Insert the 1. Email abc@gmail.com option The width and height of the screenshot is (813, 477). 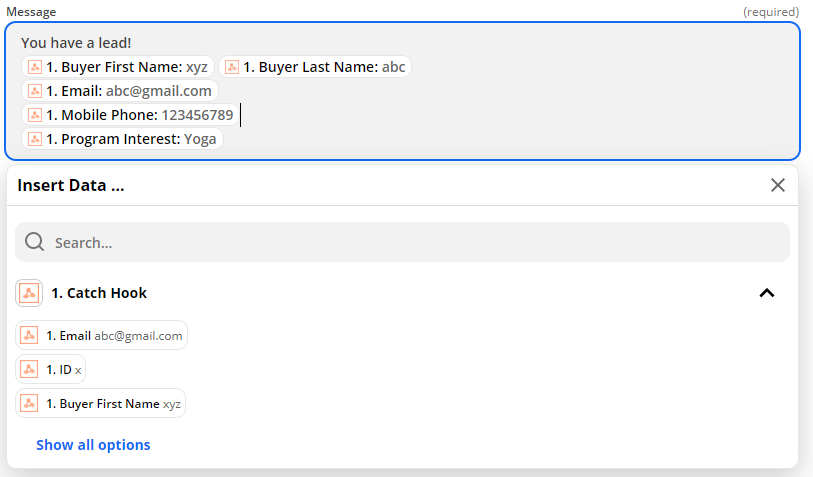101,335
